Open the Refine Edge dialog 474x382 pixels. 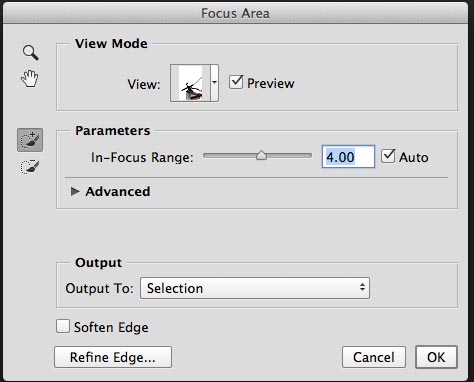point(113,357)
